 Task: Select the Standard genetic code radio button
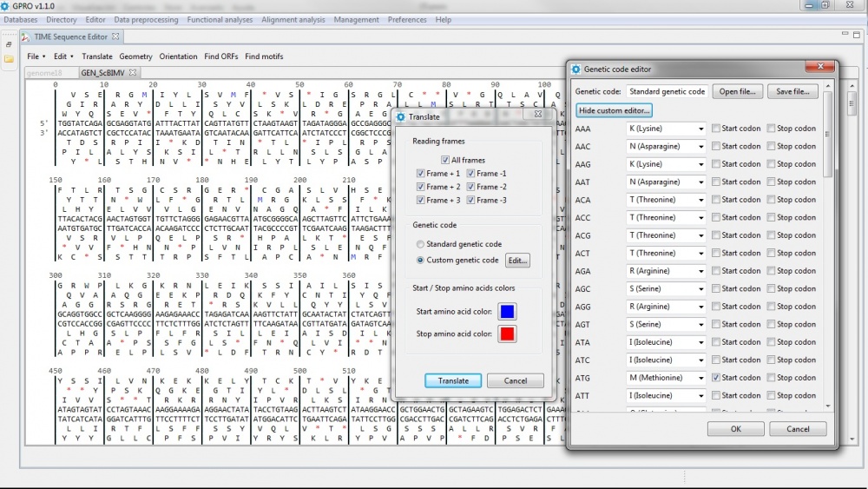(x=421, y=244)
